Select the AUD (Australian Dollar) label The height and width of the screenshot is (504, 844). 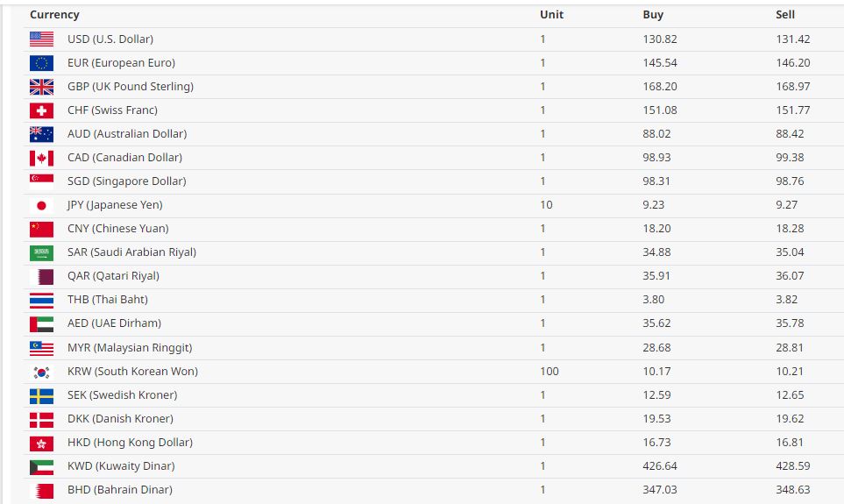click(x=127, y=134)
